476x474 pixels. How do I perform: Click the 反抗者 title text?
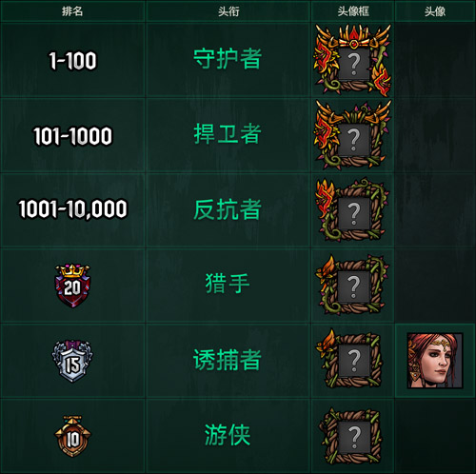pyautogui.click(x=228, y=209)
